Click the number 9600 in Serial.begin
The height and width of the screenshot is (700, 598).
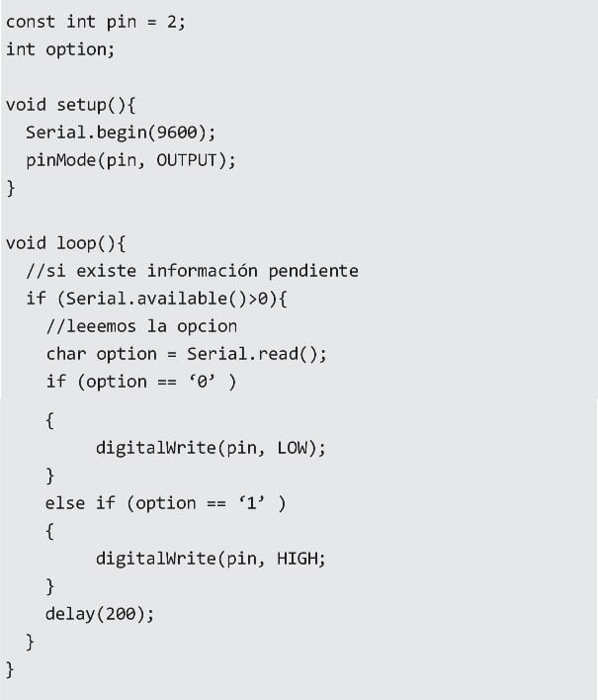177,132
